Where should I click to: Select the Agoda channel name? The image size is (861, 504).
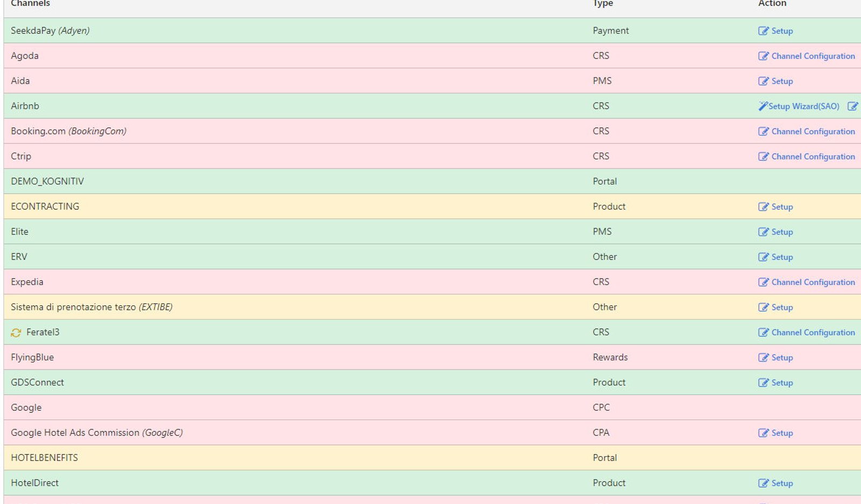tap(25, 56)
